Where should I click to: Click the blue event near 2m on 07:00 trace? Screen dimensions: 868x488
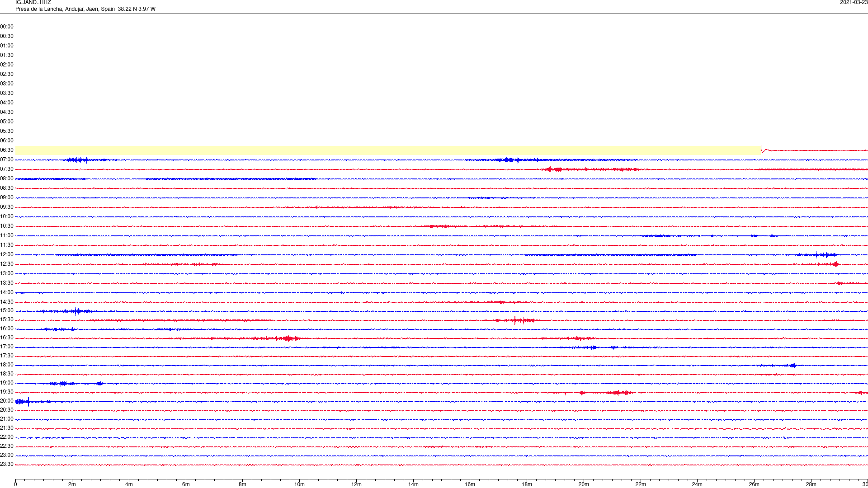click(x=78, y=160)
